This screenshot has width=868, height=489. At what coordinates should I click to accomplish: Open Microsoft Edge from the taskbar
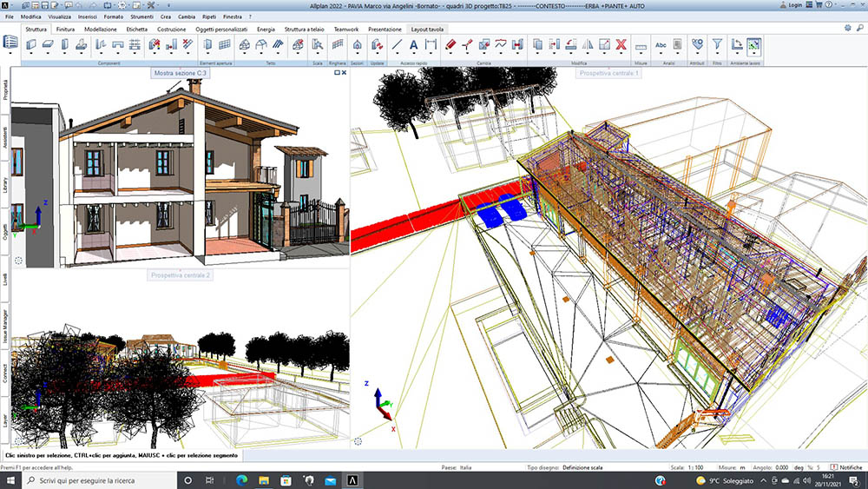click(x=241, y=480)
